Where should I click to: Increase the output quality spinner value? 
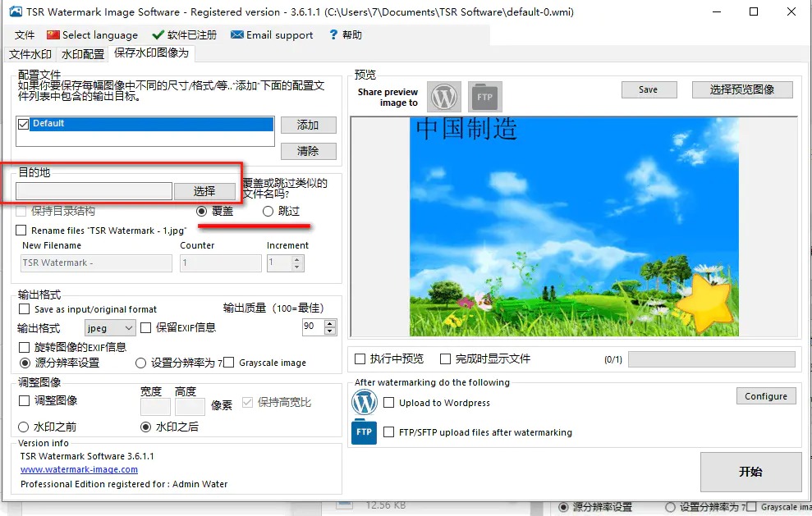tap(331, 323)
